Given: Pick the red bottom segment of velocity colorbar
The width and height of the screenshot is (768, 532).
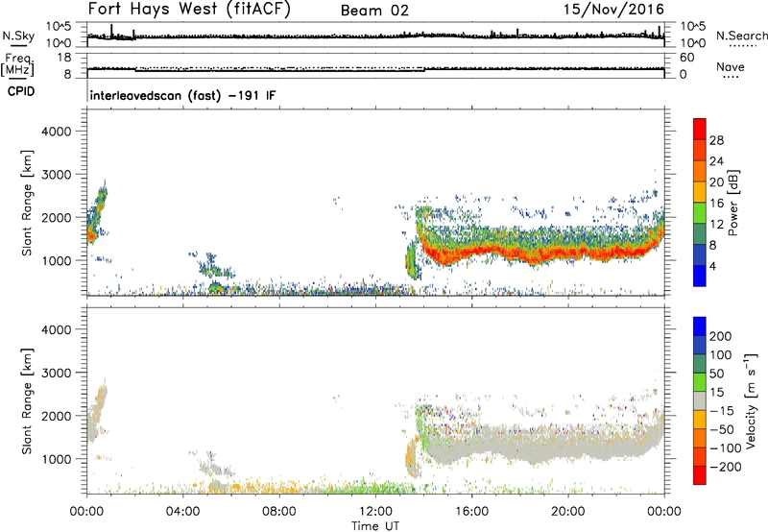Looking at the screenshot, I should tap(700, 475).
